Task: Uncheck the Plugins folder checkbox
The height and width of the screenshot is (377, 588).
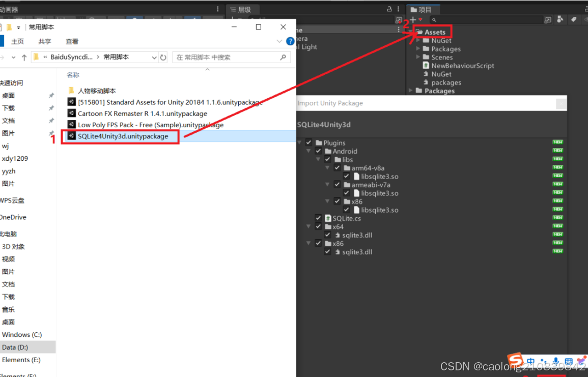Action: point(309,142)
